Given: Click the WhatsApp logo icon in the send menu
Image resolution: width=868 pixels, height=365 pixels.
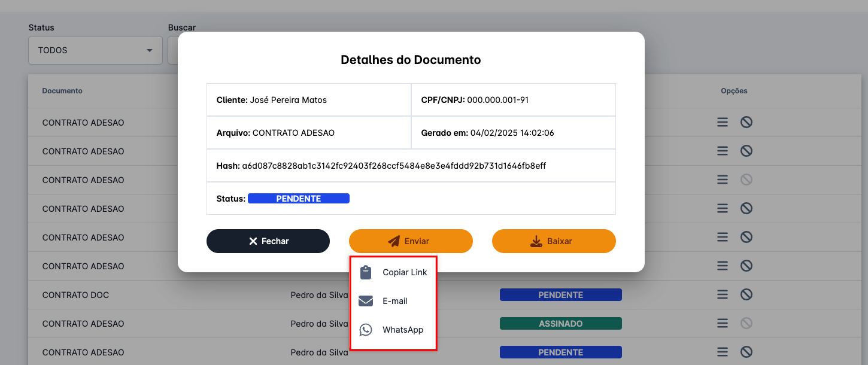Looking at the screenshot, I should coord(366,330).
